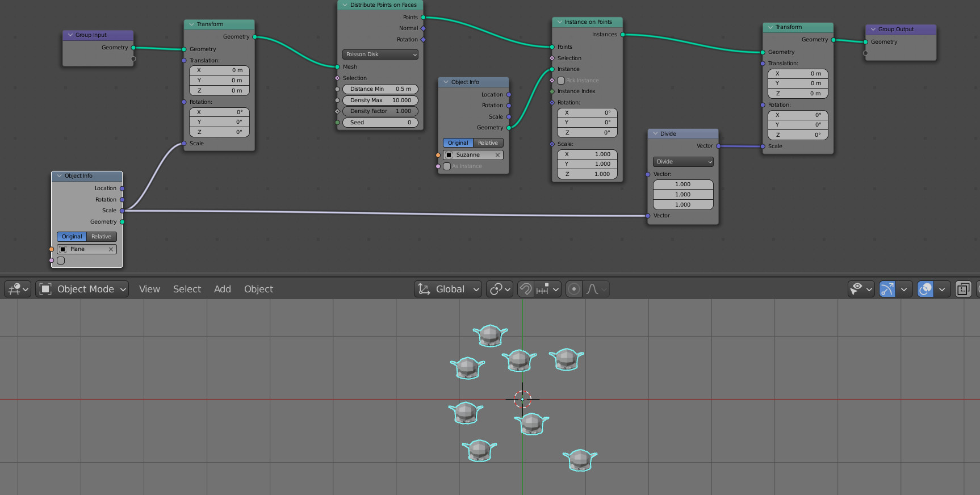Image resolution: width=980 pixels, height=495 pixels.
Task: Click the Divide node's Vector output socket
Action: (719, 146)
